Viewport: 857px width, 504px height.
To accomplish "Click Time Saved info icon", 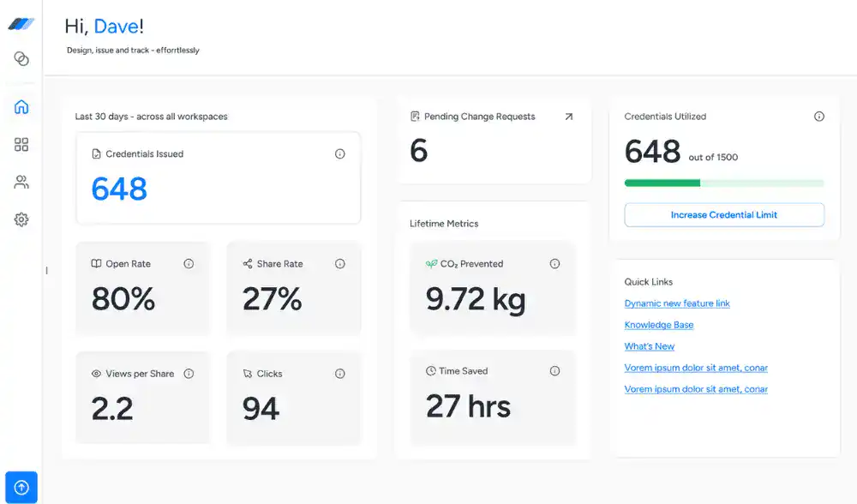I will (x=554, y=371).
